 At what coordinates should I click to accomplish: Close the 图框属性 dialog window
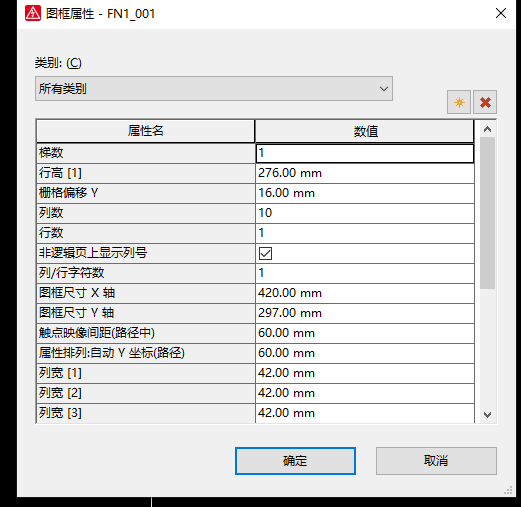click(501, 13)
